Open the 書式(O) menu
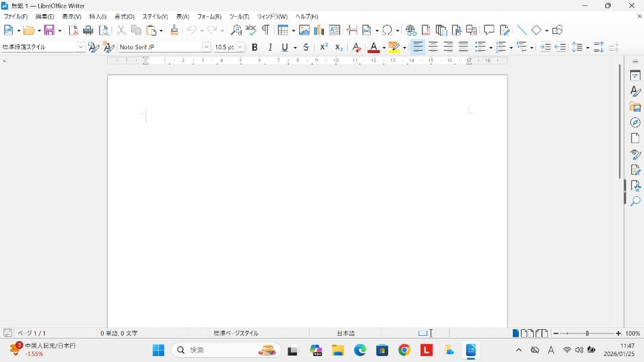 coord(124,17)
